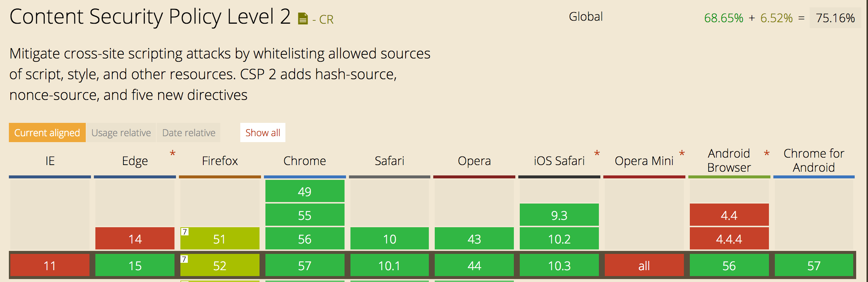Click the asterisk note next to iOS Safari
The image size is (868, 282).
pyautogui.click(x=597, y=154)
